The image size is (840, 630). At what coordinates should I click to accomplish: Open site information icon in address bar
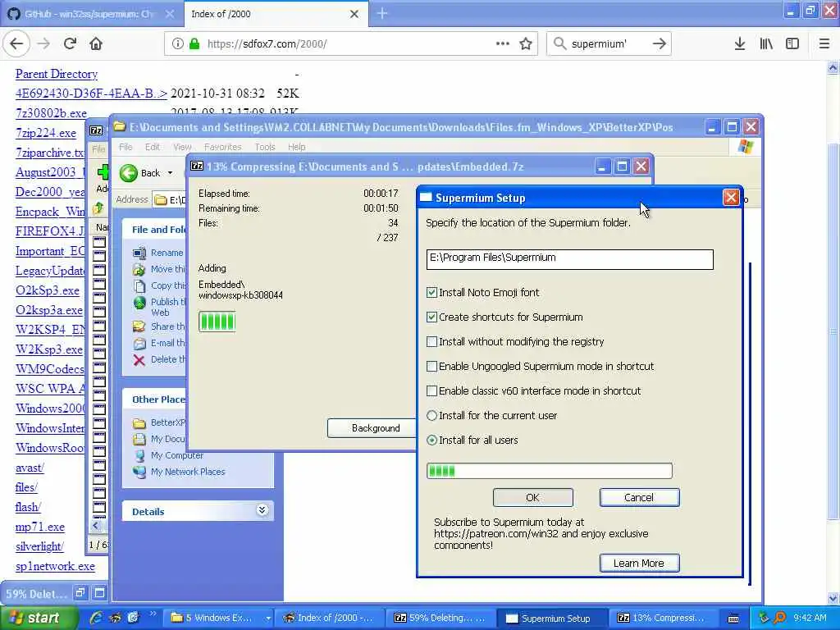coord(177,44)
